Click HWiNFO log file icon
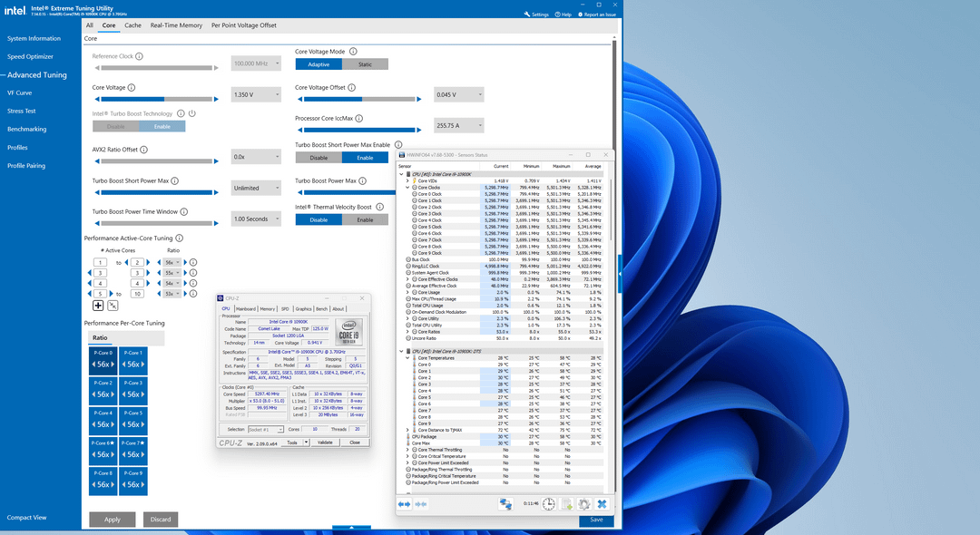Viewport: 980px width, 535px height. [x=567, y=504]
